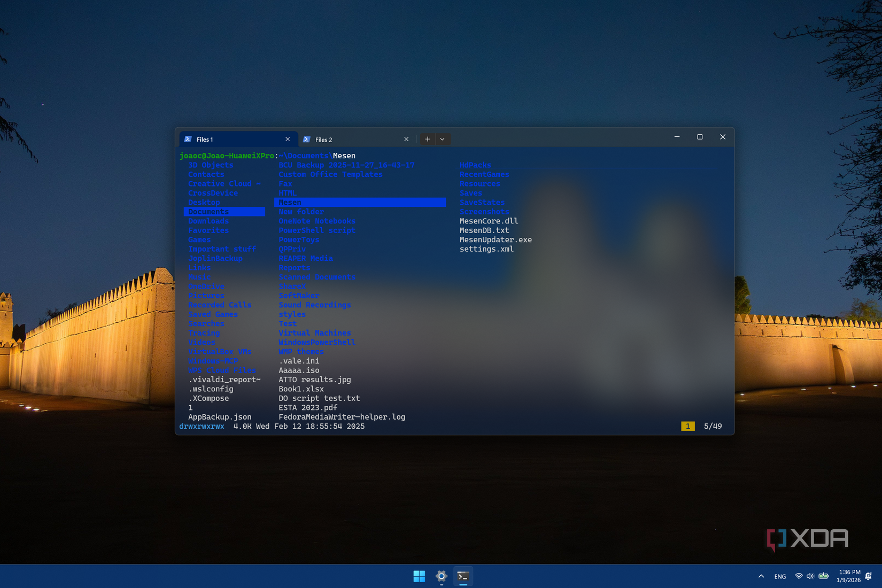Viewport: 882px width, 588px height.
Task: Open Wi-Fi settings from the system tray
Action: pyautogui.click(x=798, y=576)
